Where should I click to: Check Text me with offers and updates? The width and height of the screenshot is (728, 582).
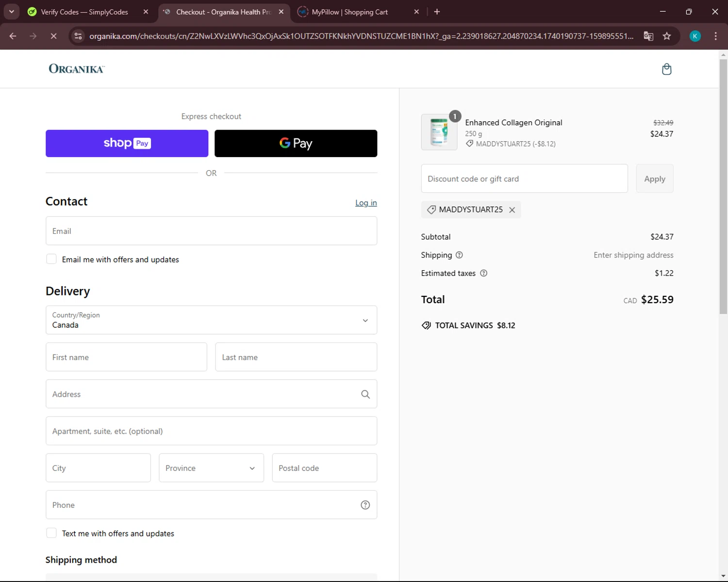pos(51,533)
